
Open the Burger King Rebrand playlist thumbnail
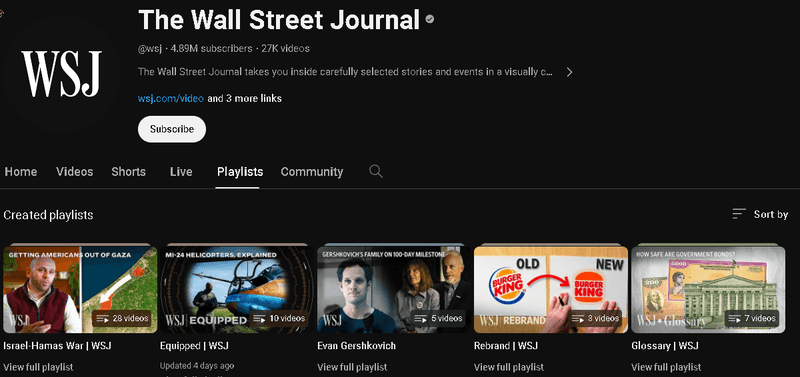tap(551, 289)
